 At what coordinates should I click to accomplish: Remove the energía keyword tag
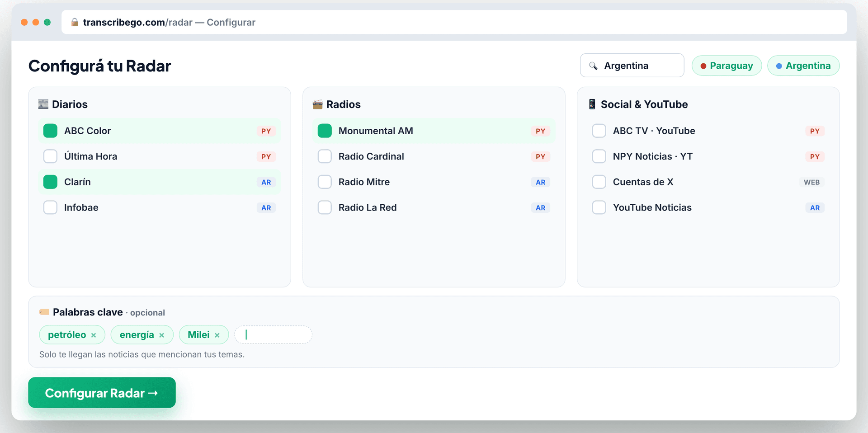coord(161,335)
